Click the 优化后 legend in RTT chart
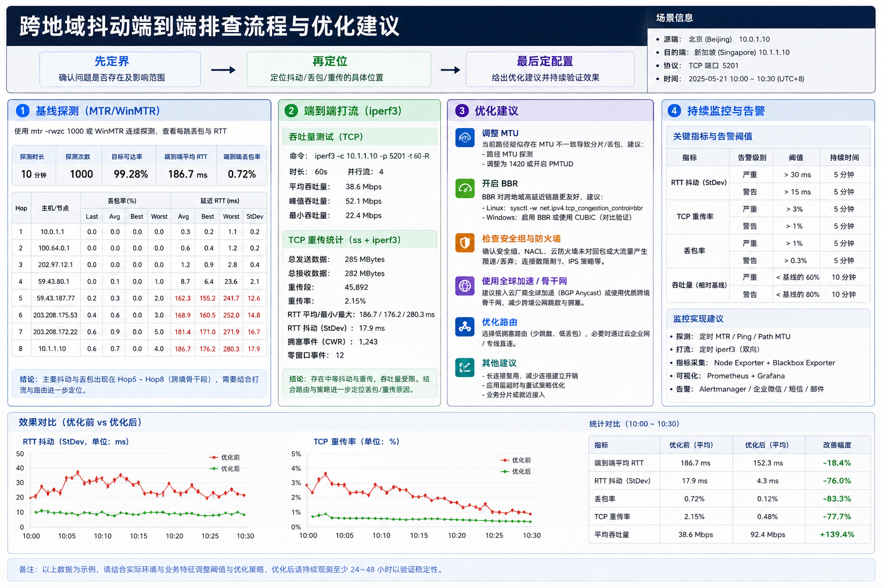Screen dimensions: 882x588 tap(225, 469)
